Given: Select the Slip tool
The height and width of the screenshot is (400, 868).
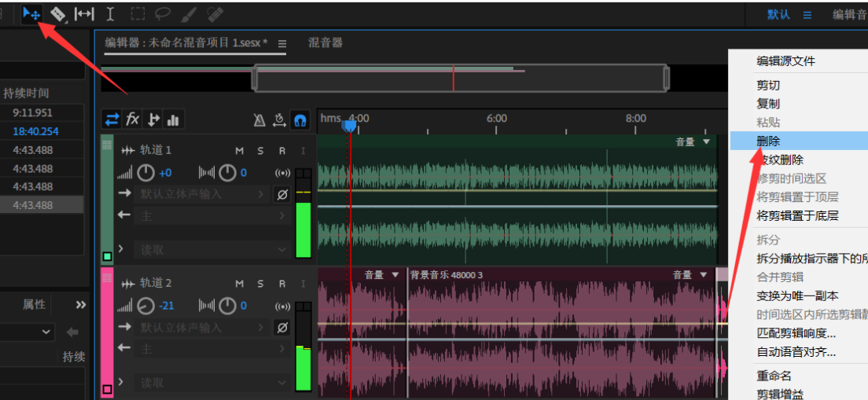Looking at the screenshot, I should [84, 13].
